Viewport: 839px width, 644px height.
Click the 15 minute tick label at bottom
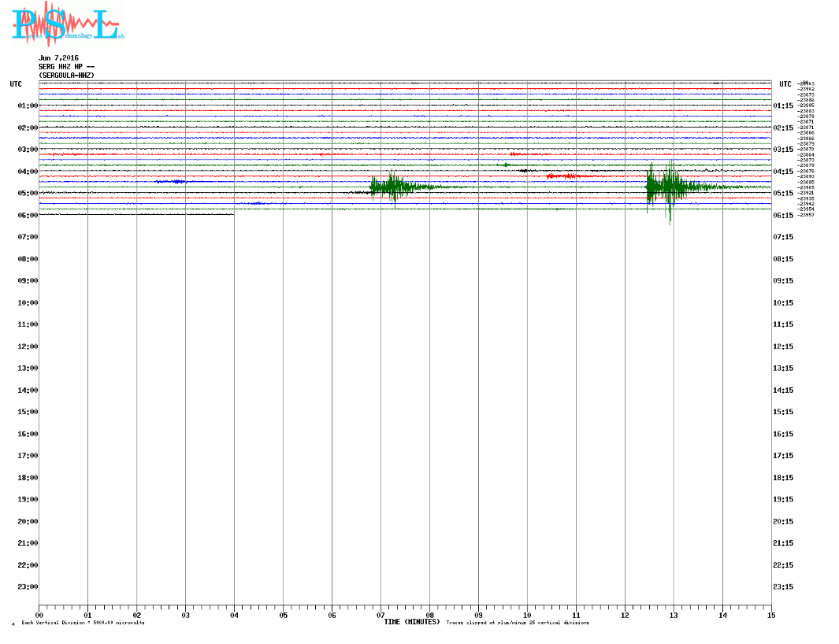coord(771,615)
